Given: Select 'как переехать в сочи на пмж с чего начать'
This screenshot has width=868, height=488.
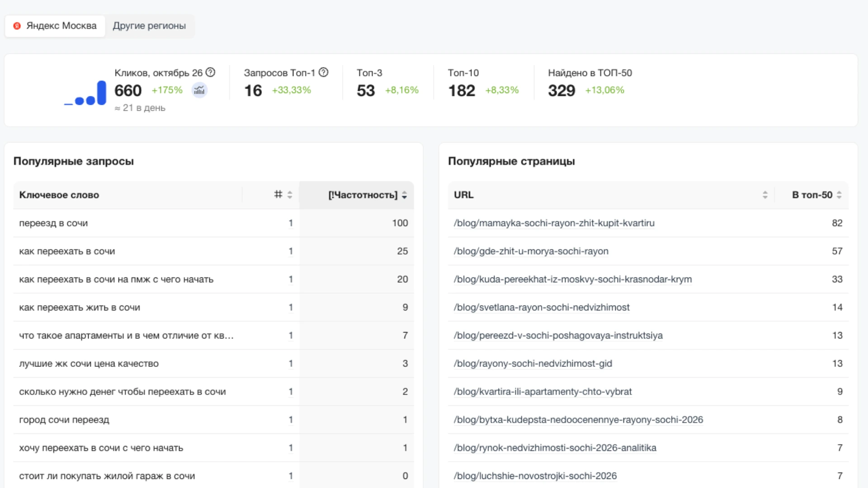Looking at the screenshot, I should coord(116,279).
